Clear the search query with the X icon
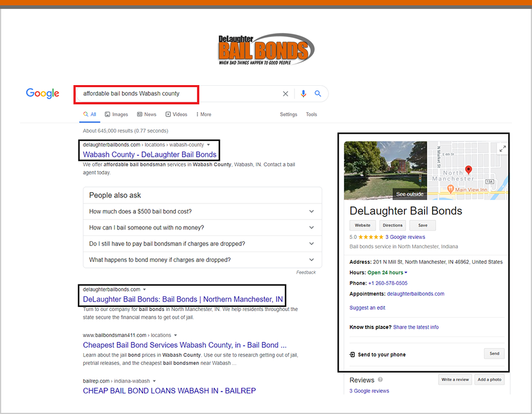532x414 pixels. [286, 93]
